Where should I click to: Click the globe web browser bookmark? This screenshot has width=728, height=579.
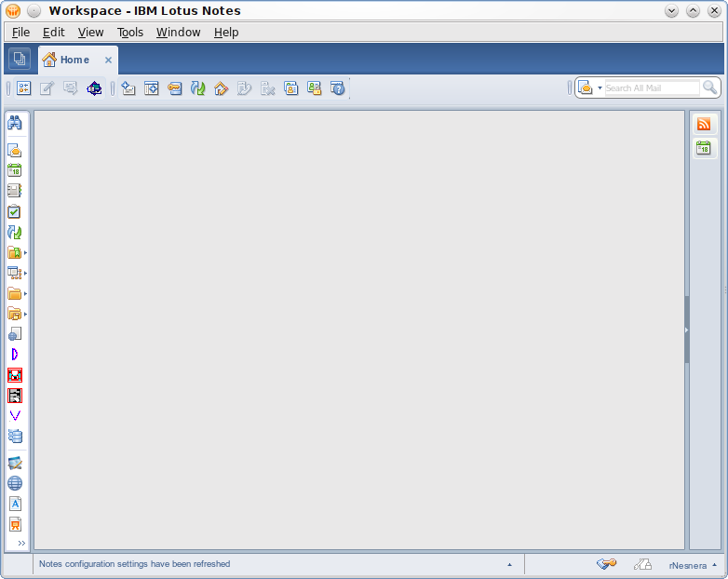14,483
